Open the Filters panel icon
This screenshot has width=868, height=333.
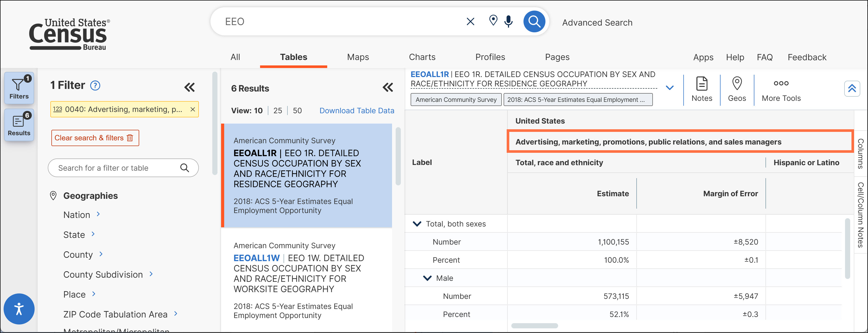[19, 88]
